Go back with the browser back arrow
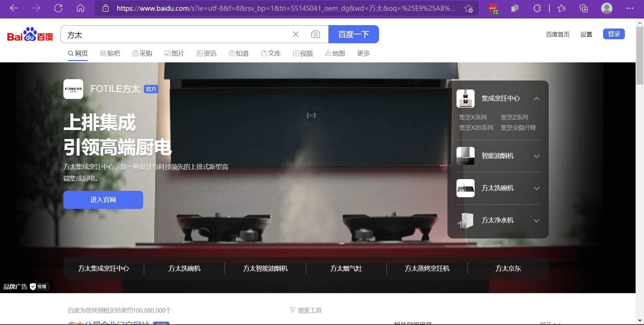Screen dimensions: 644x325 pyautogui.click(x=14, y=8)
